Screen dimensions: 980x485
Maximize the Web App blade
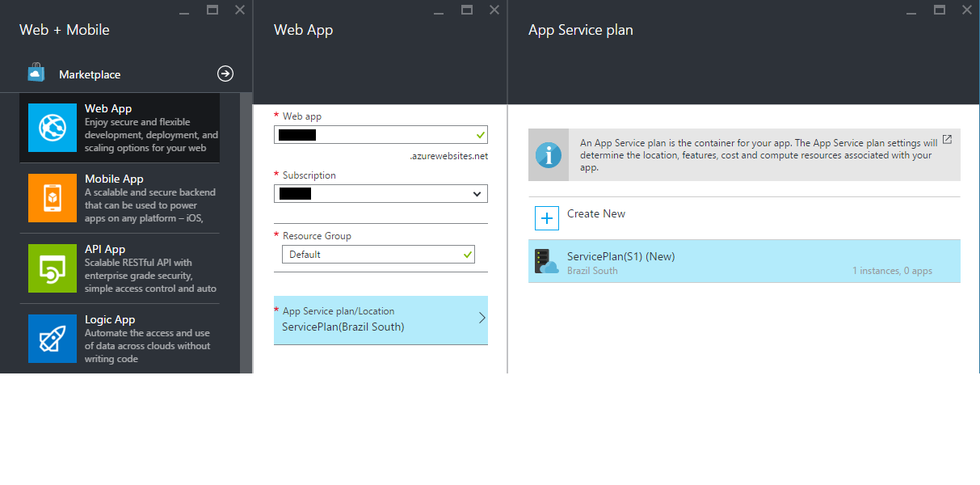pyautogui.click(x=467, y=10)
